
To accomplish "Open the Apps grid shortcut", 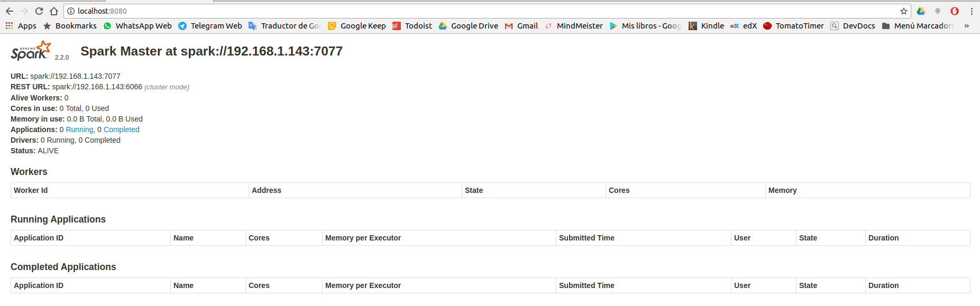I will tap(21, 26).
